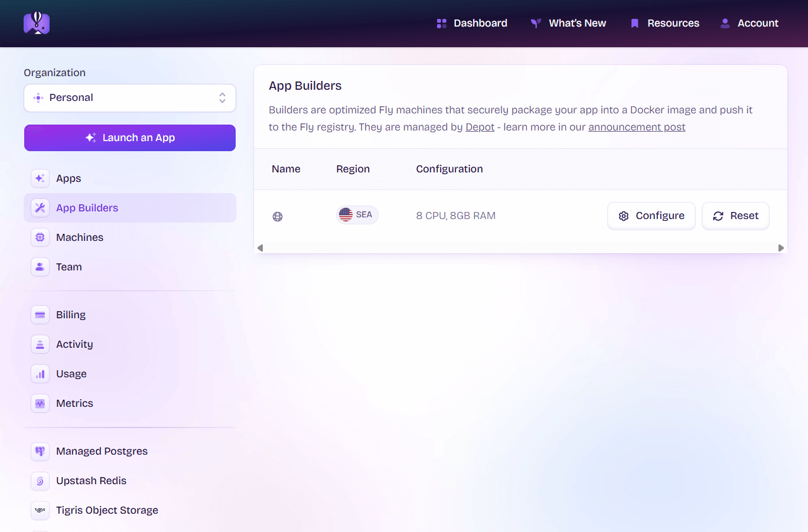Open Account menu in top navigation
Screen dimensions: 808x532
pyautogui.click(x=749, y=24)
